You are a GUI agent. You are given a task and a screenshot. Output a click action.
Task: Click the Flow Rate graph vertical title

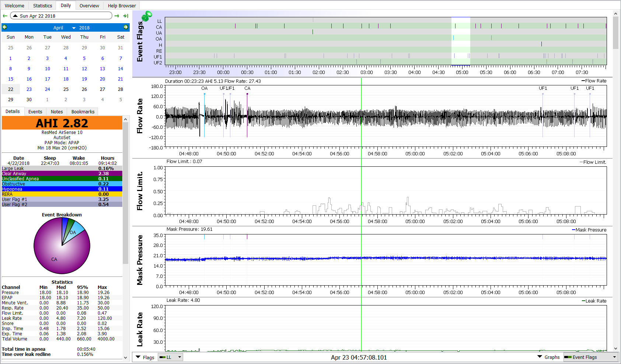pyautogui.click(x=140, y=116)
